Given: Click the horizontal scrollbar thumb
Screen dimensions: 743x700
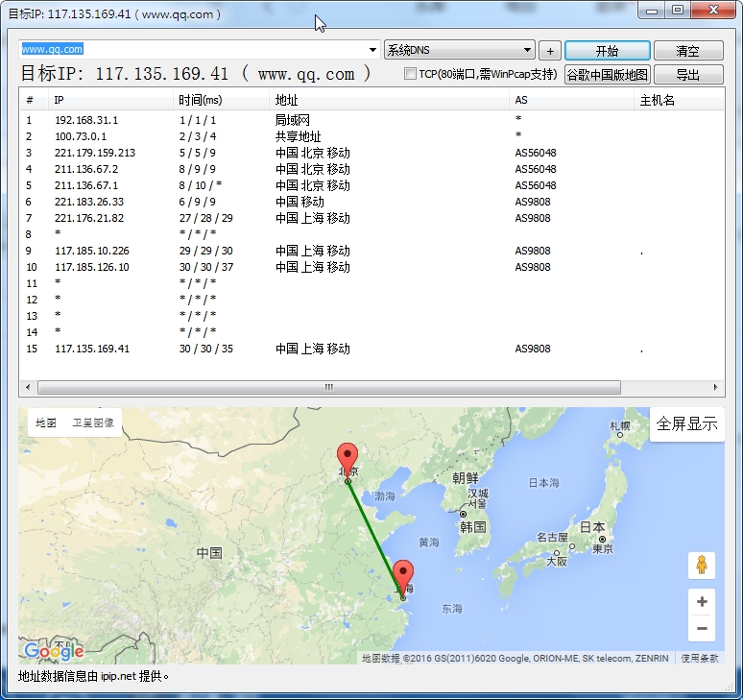Looking at the screenshot, I should 329,387.
